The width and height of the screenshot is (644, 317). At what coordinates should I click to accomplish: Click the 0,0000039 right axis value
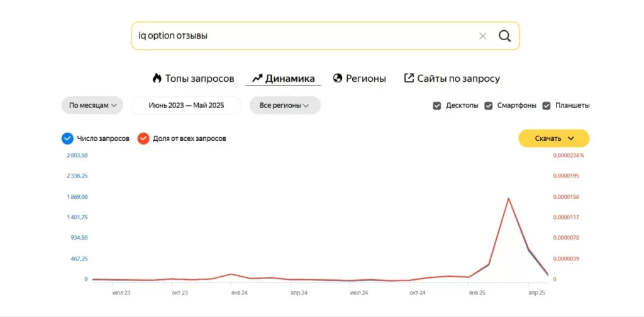[566, 259]
